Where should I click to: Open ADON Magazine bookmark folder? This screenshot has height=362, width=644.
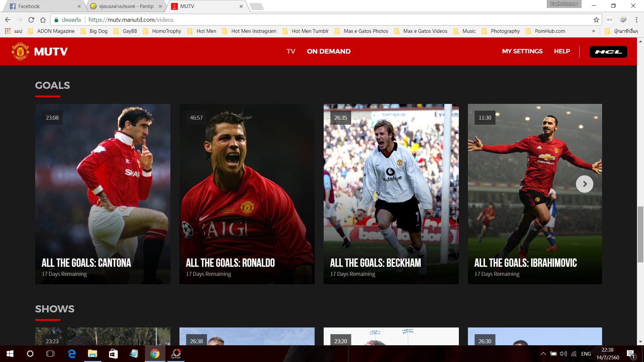(51, 31)
